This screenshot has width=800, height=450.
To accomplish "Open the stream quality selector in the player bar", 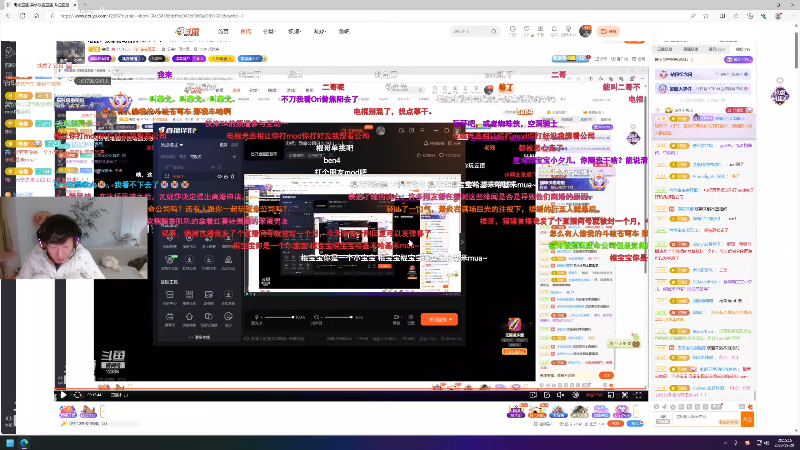I will [x=593, y=395].
